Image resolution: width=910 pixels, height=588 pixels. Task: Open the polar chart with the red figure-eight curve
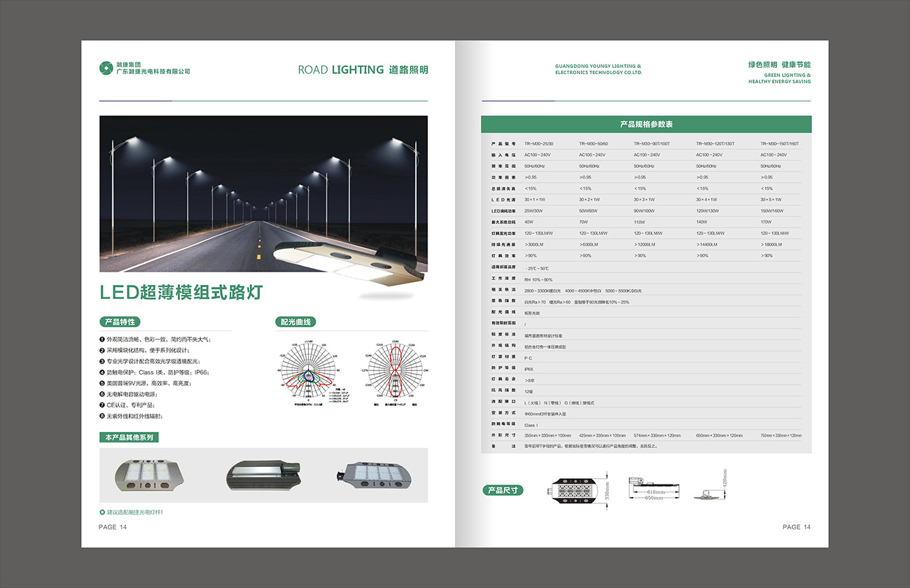tap(394, 374)
